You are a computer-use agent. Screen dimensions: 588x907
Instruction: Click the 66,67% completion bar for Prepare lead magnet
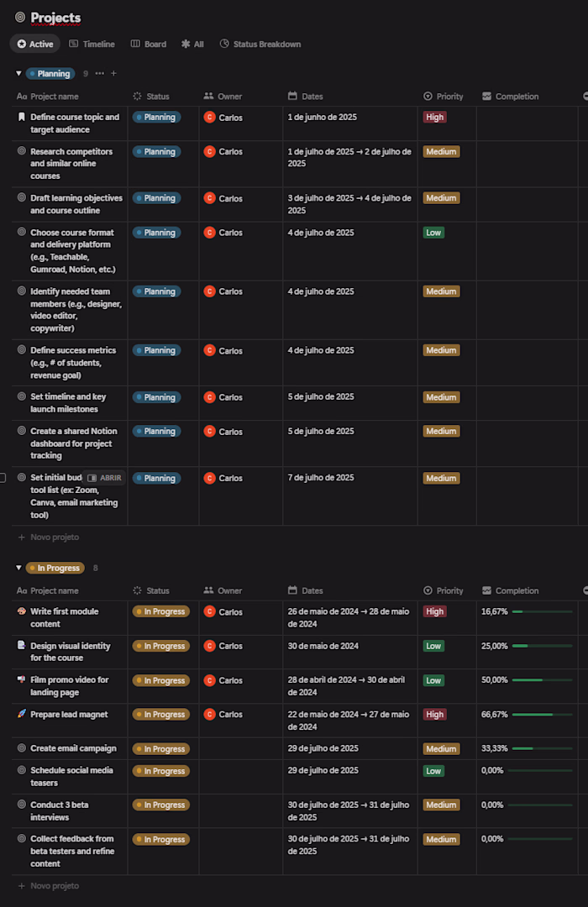pos(541,715)
